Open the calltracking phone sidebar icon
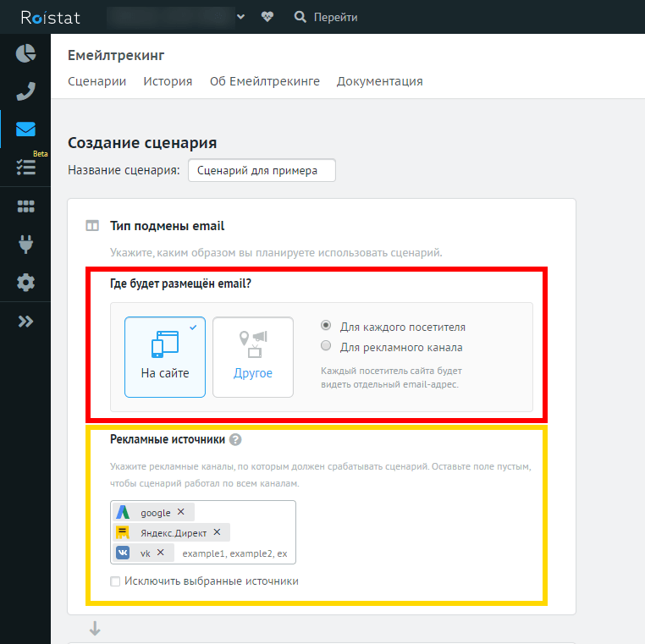This screenshot has height=644, width=645. 25,91
